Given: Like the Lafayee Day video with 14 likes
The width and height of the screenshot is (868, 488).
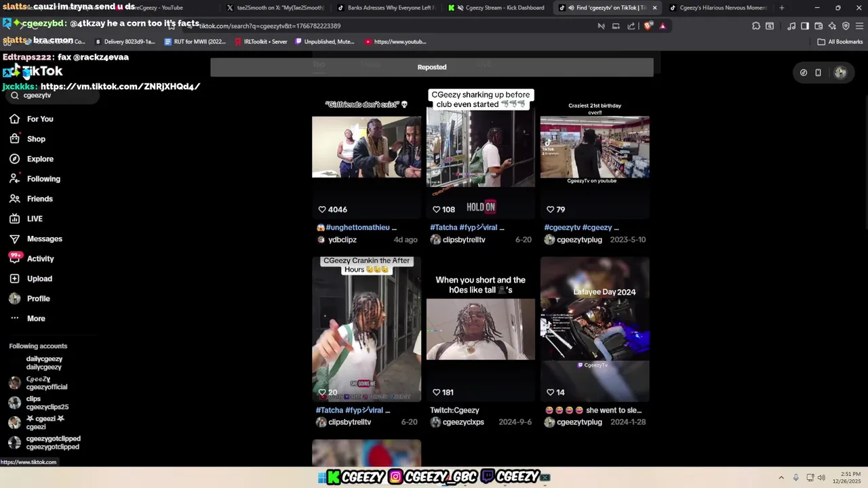Looking at the screenshot, I should point(551,392).
